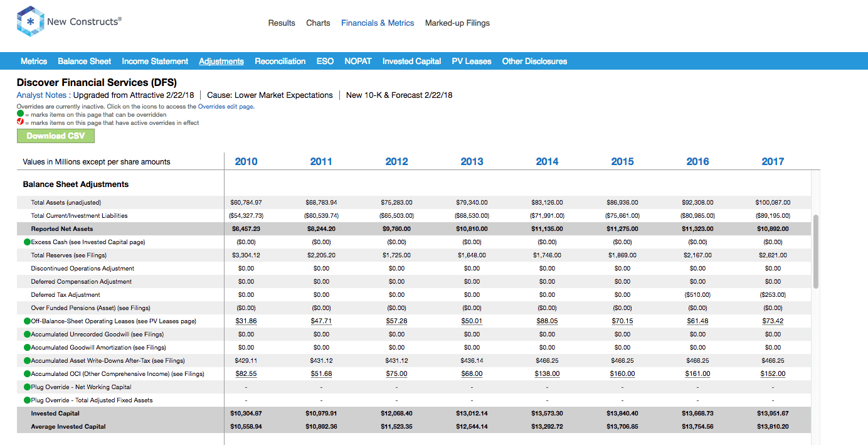868x445 pixels.
Task: Click the 2010 Total Reserves value $3,304.12
Action: click(x=246, y=255)
